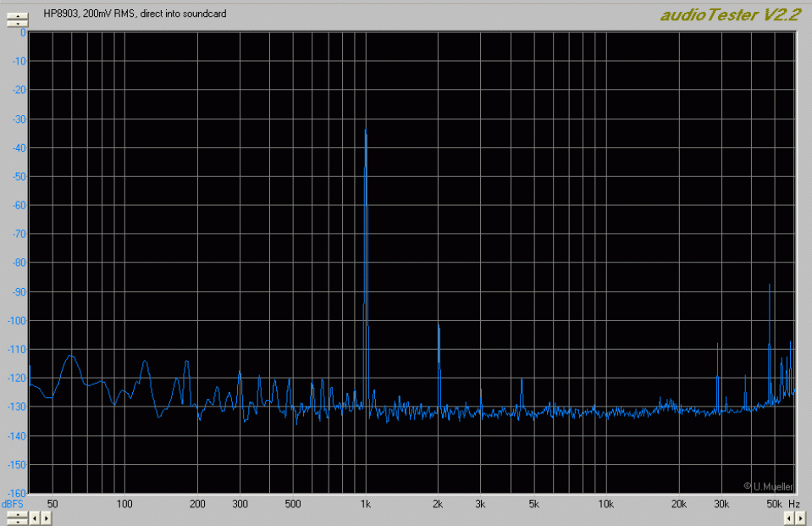The image size is (812, 526).
Task: Click the -100 level axis label
Action: (x=14, y=320)
